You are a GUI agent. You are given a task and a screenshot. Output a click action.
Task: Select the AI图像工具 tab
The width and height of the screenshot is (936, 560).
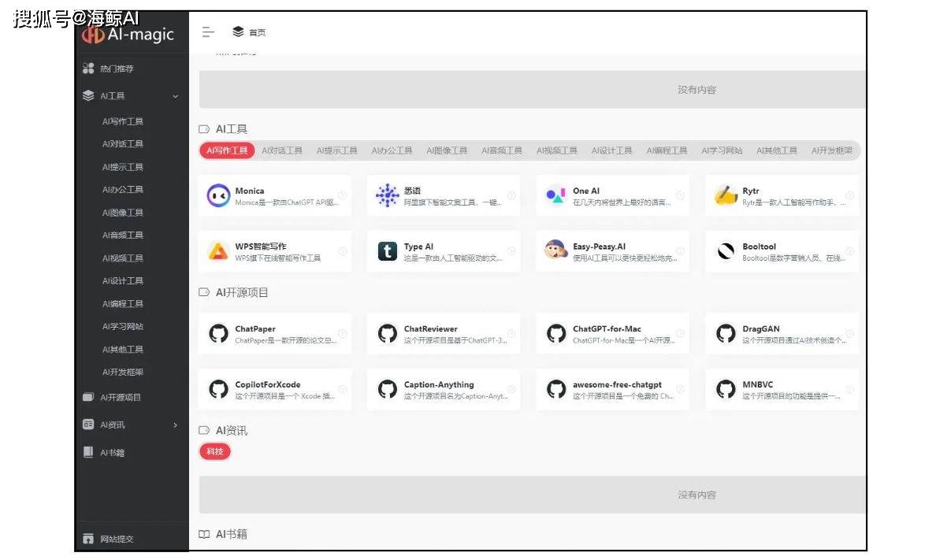[x=447, y=150]
